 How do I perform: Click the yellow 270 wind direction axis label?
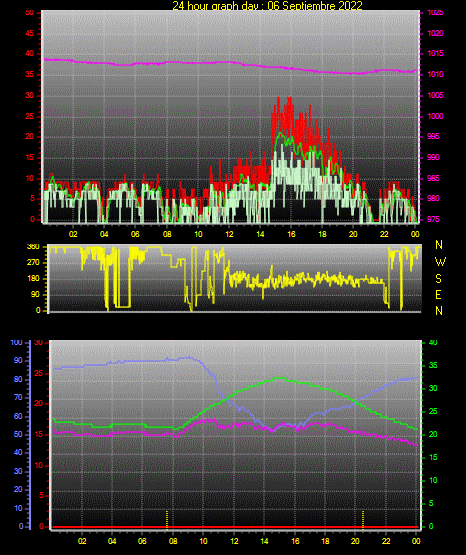pyautogui.click(x=33, y=263)
